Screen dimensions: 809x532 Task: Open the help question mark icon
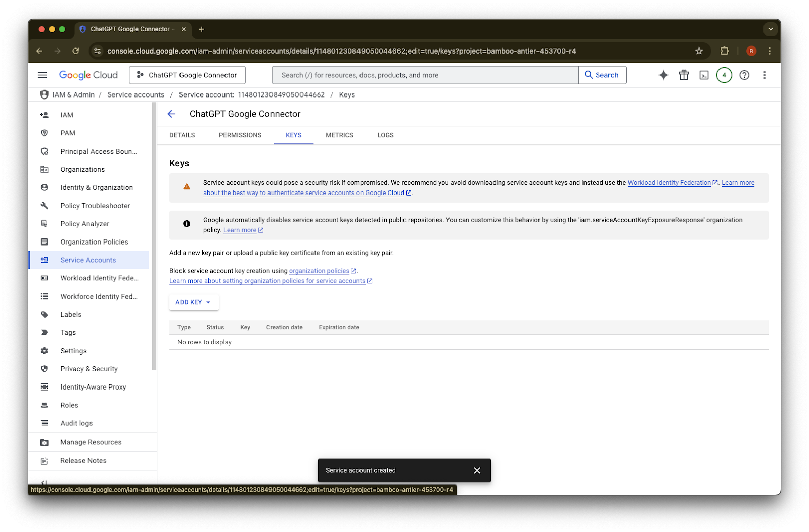pos(744,75)
